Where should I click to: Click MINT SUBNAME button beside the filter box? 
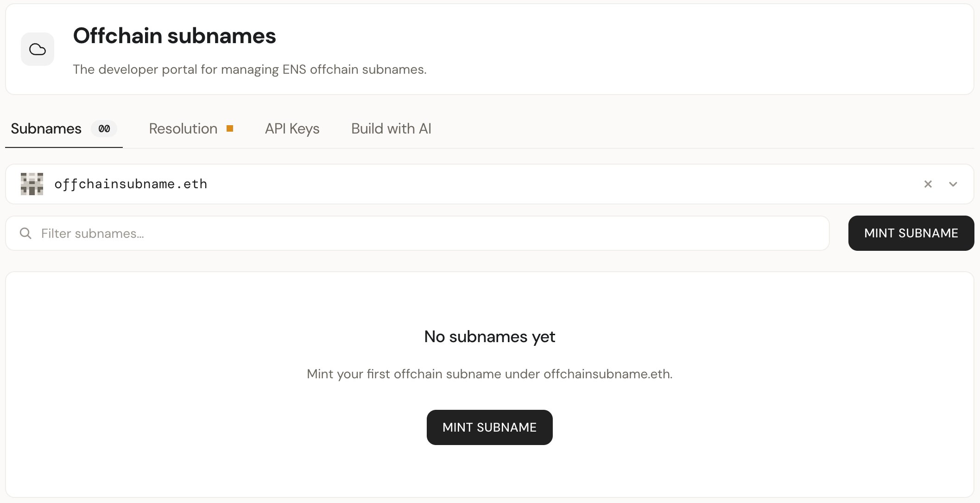(911, 233)
